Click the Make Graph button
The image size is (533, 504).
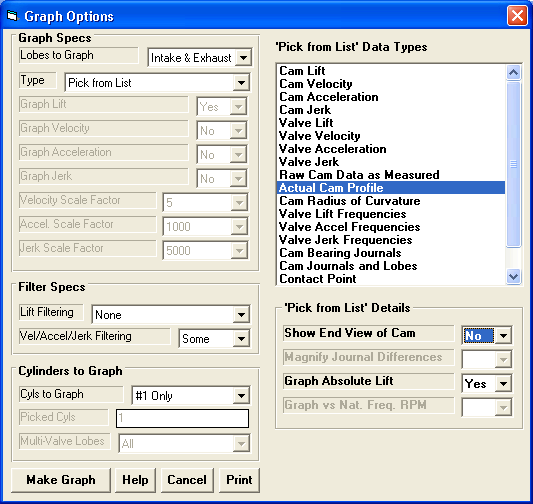click(x=61, y=480)
